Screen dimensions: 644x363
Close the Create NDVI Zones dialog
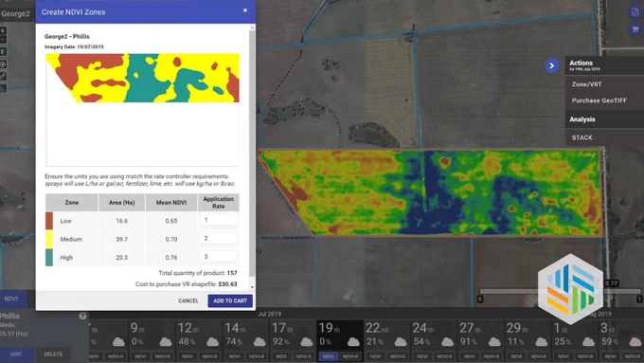coord(245,10)
